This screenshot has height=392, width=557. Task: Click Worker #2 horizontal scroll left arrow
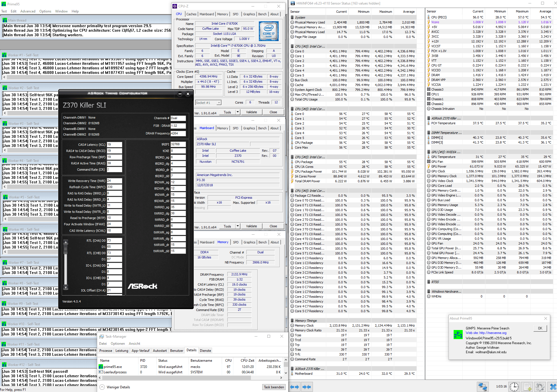pyautogui.click(x=5, y=113)
